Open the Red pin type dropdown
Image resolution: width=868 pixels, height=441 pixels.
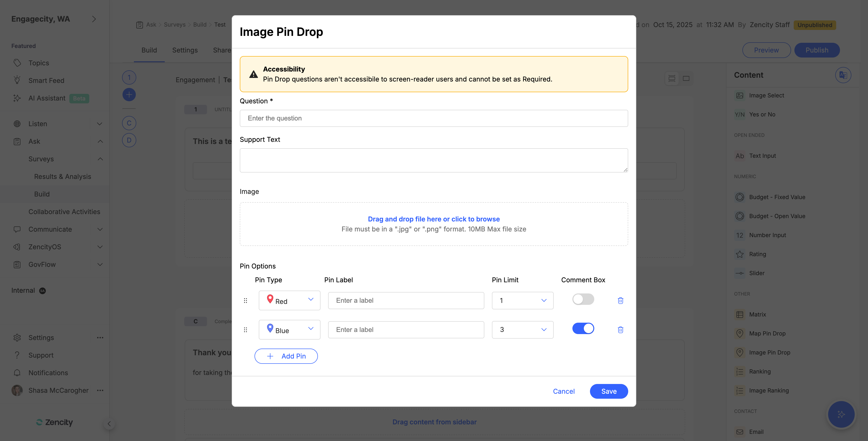[x=289, y=300]
